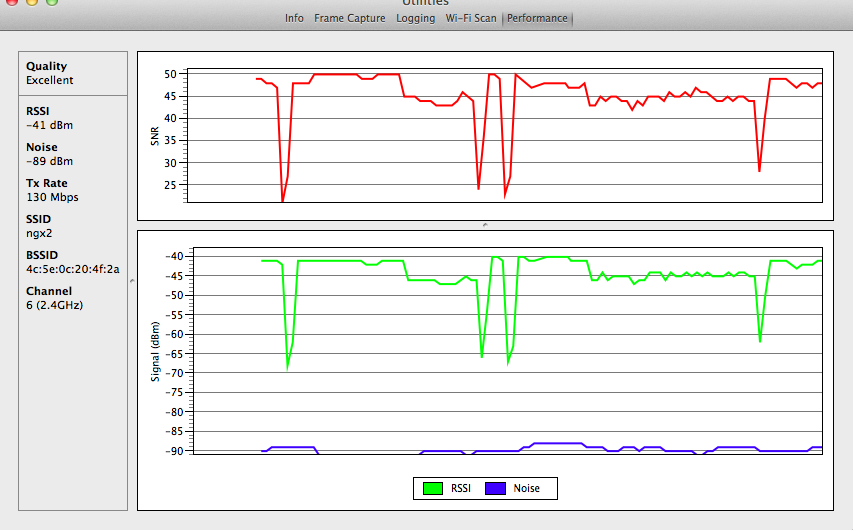Switch to the Info tab
The height and width of the screenshot is (530, 853).
pos(294,18)
